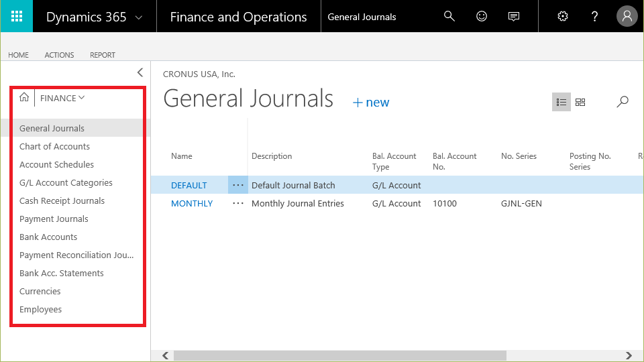644x362 pixels.
Task: Click G/L Account cell in DEFAULT row
Action: [x=396, y=185]
